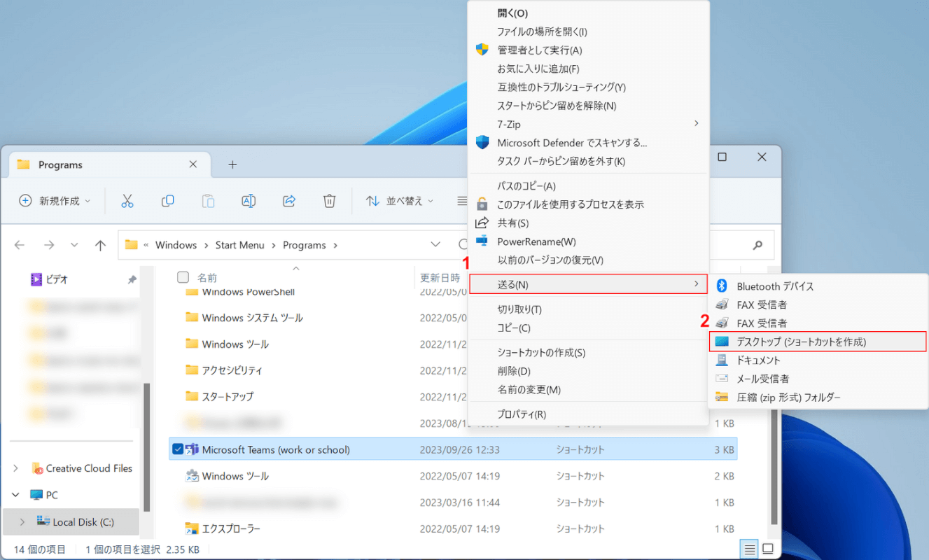Screen dimensions: 929x560
Task: Expand the 7-Zip submenu arrow
Action: pos(696,124)
